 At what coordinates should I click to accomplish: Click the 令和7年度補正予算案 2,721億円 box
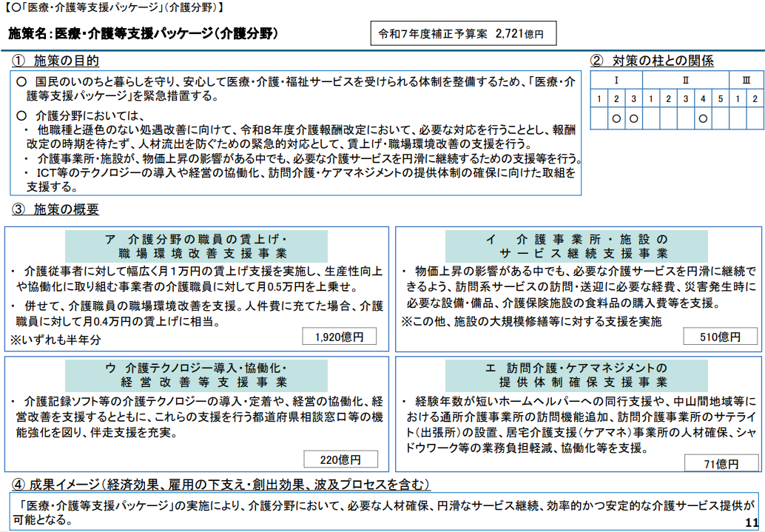click(462, 34)
